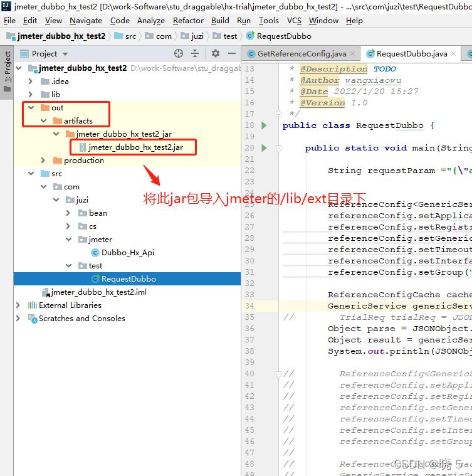Click fold marker beside main method line
Image resolution: width=472 pixels, height=476 pixels.
278,148
